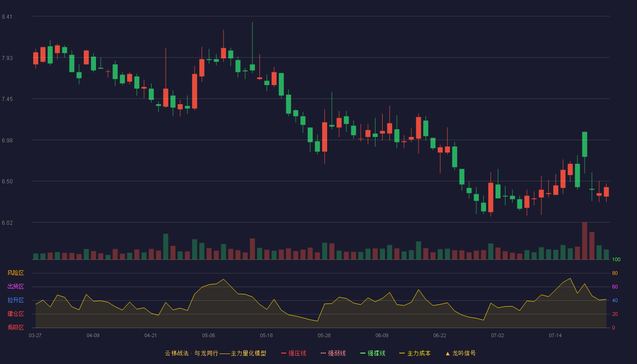Select the 拉升区 zone label
The image size is (637, 364).
(15, 300)
